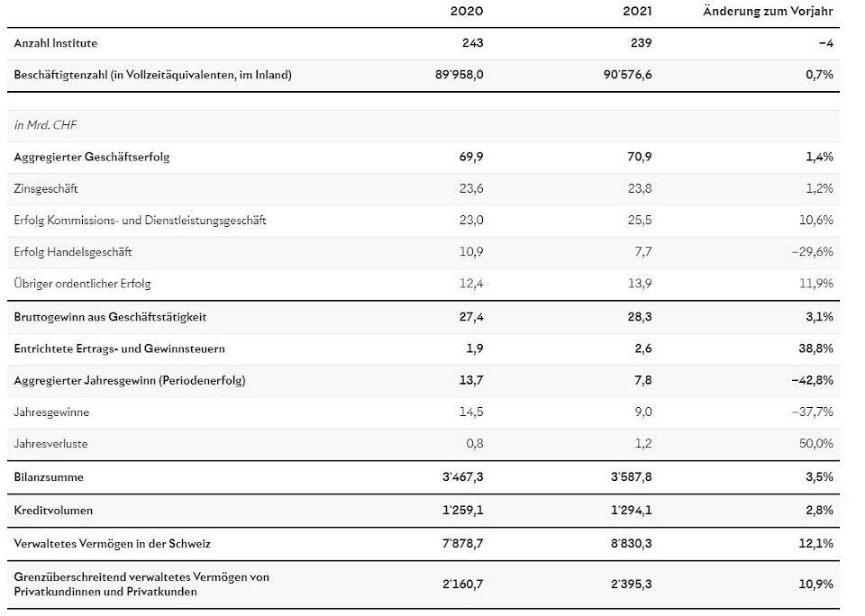
Task: Select the Beschäftigtenzahl row label
Action: click(x=152, y=76)
